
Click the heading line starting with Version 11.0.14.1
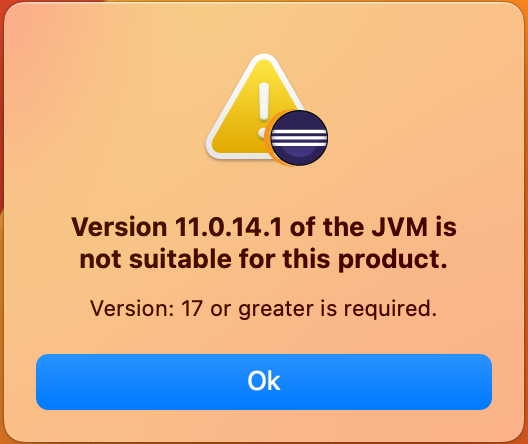[x=264, y=227]
